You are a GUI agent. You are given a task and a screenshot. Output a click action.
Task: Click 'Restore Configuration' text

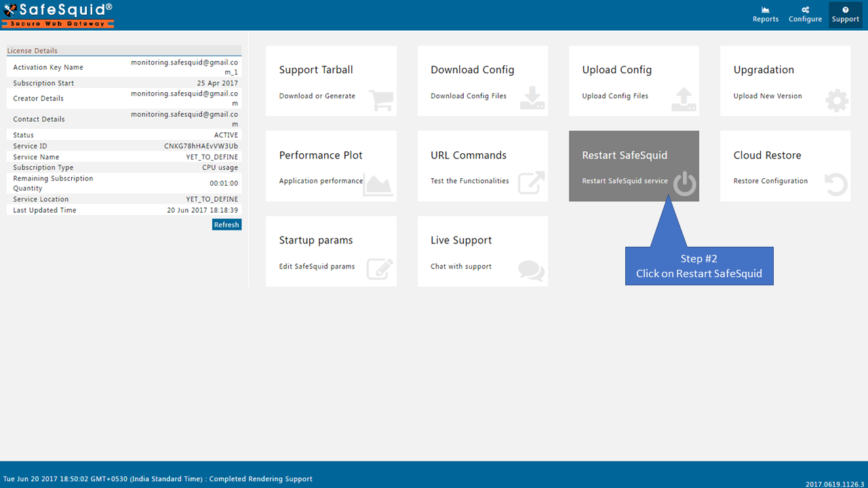[770, 181]
